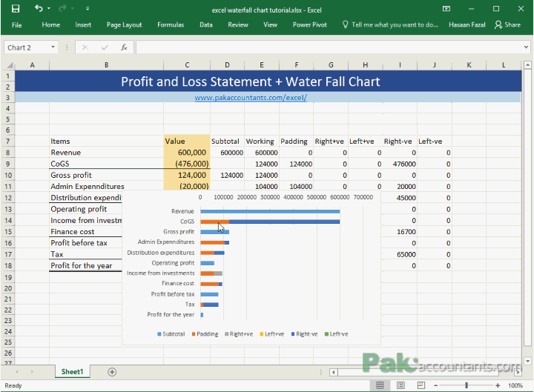Select the 476000 Right-ve cell
This screenshot has height=392, width=534.
tap(400, 164)
